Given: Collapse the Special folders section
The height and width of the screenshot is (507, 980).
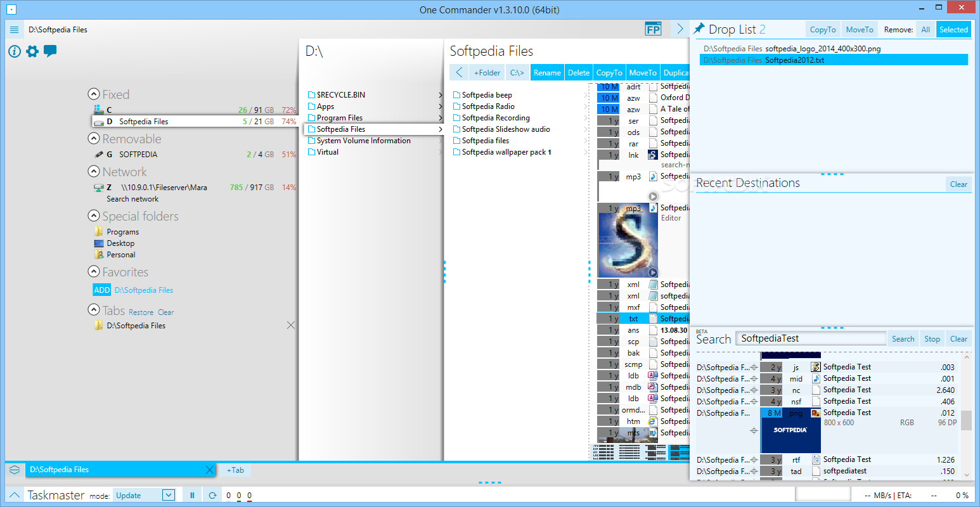Looking at the screenshot, I should (94, 215).
